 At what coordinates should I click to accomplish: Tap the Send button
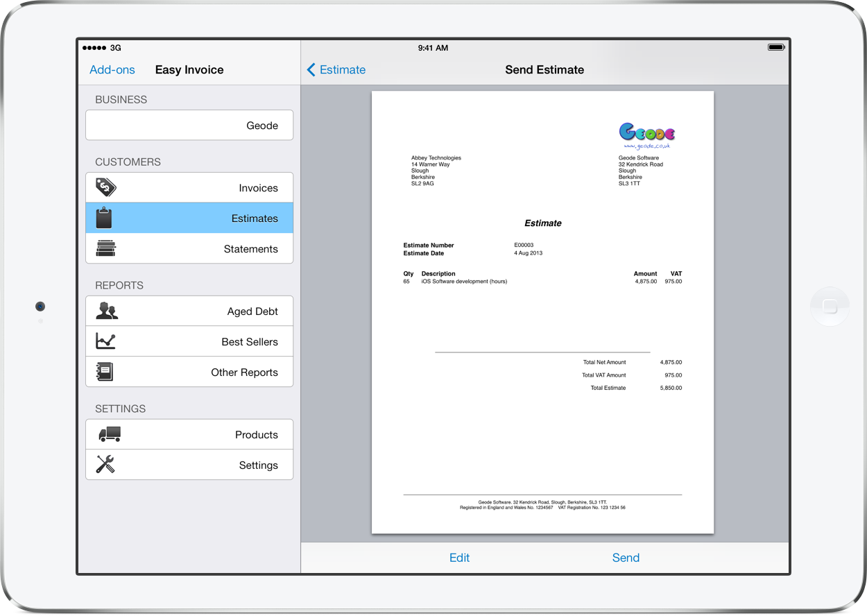tap(626, 558)
